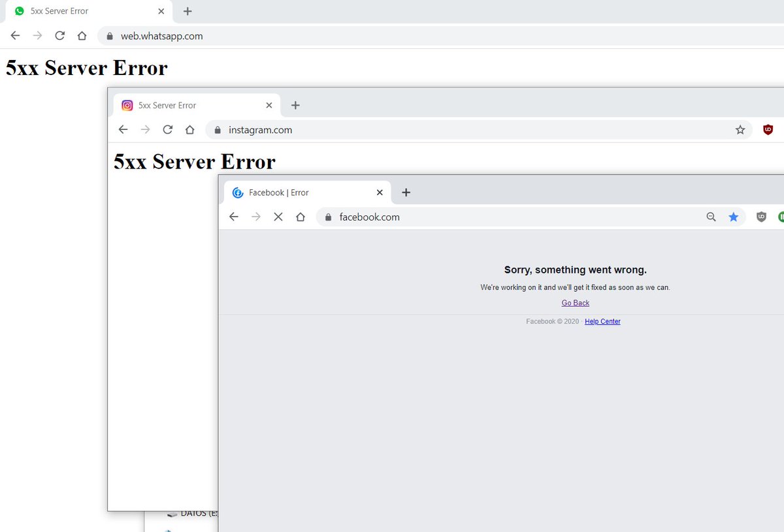Viewport: 784px width, 532px height.
Task: Click the WhatsApp page '5xx Server Error' heading
Action: click(x=87, y=67)
